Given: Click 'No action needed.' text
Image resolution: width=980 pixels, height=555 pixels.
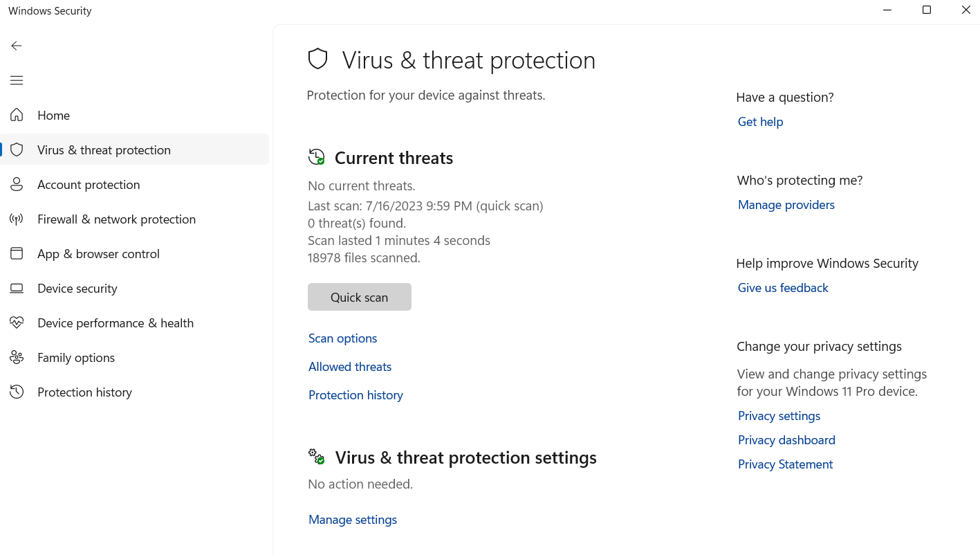Looking at the screenshot, I should point(360,484).
